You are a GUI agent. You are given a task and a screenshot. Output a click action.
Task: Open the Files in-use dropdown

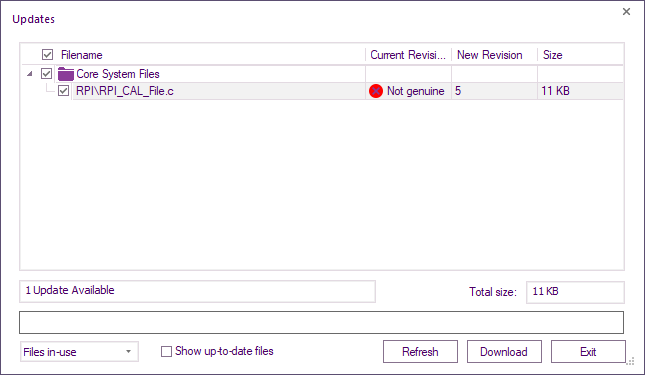(x=79, y=352)
